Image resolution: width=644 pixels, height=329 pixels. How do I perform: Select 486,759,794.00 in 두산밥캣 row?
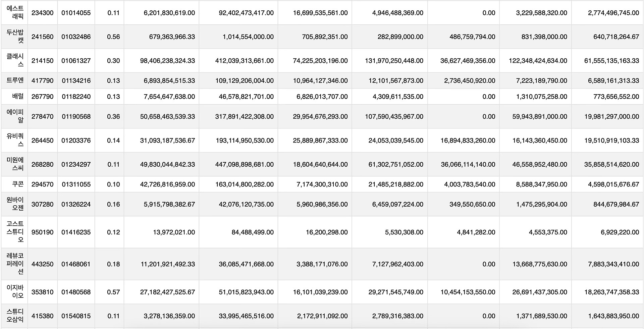(472, 37)
